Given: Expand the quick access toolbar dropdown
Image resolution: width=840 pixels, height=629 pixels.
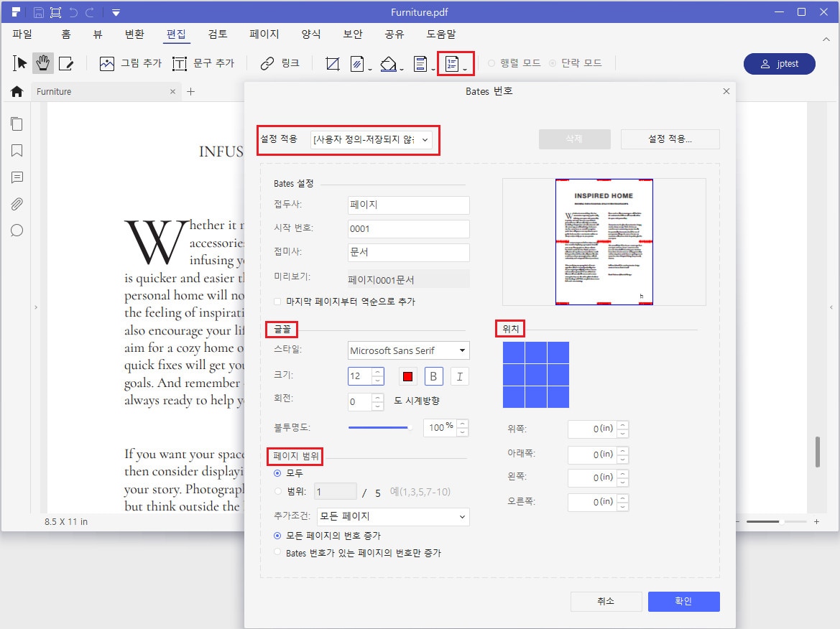Looking at the screenshot, I should pyautogui.click(x=116, y=12).
